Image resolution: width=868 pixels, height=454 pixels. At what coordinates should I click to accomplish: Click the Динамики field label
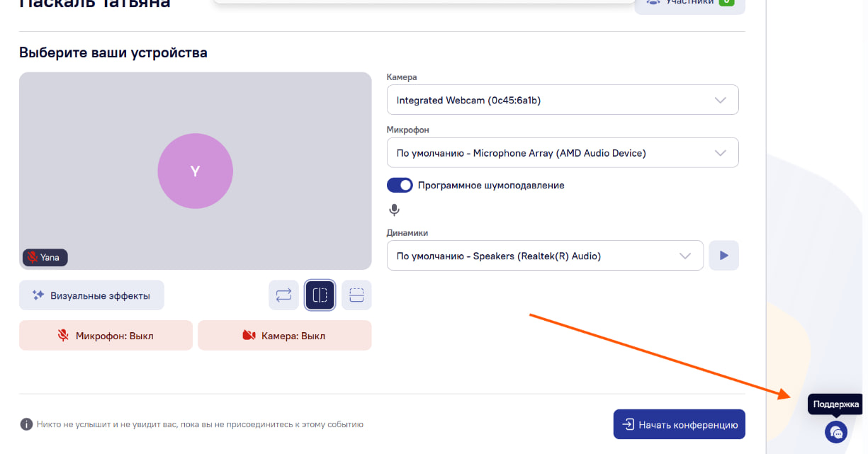tap(407, 232)
